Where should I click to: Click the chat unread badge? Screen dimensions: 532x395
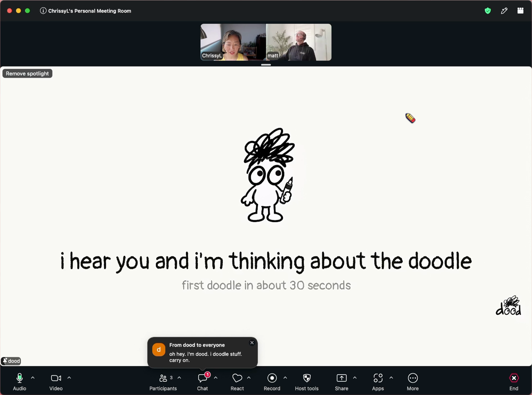click(208, 375)
